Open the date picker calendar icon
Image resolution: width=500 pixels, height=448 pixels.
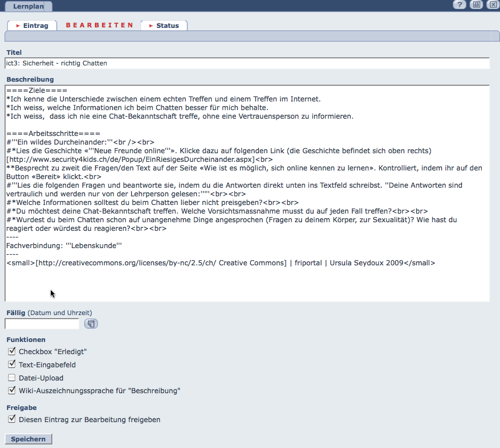(x=91, y=324)
